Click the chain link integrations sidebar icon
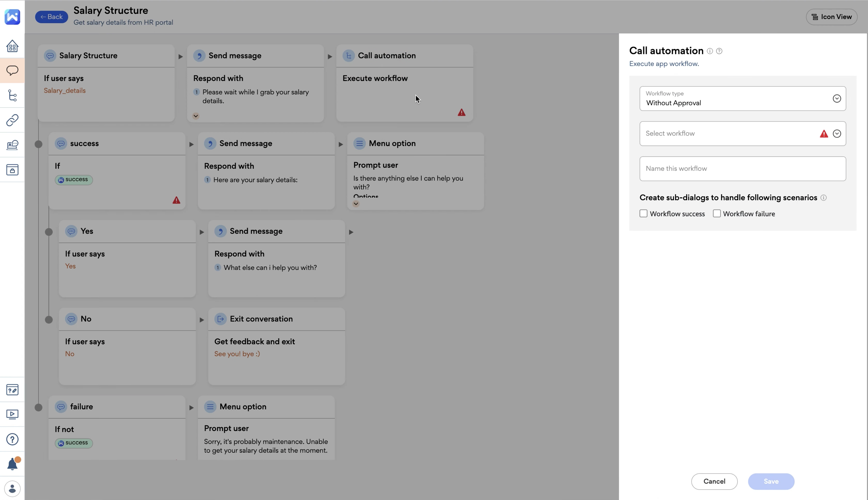The width and height of the screenshot is (868, 500). pos(12,120)
